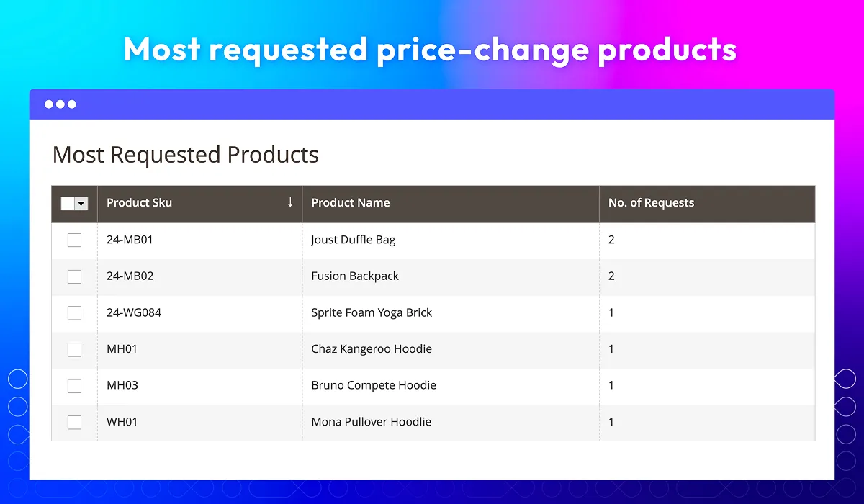The width and height of the screenshot is (864, 504).
Task: Click the first window dot in title bar
Action: tap(49, 104)
